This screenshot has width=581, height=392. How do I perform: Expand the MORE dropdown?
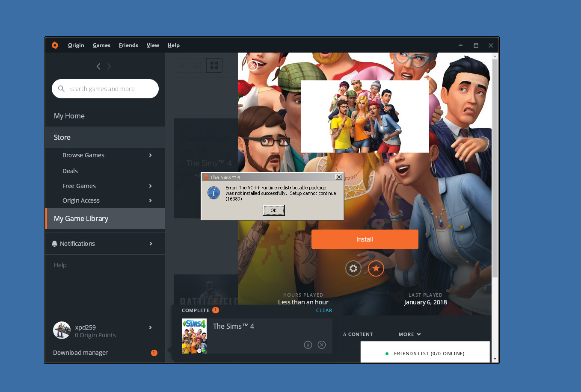(410, 334)
